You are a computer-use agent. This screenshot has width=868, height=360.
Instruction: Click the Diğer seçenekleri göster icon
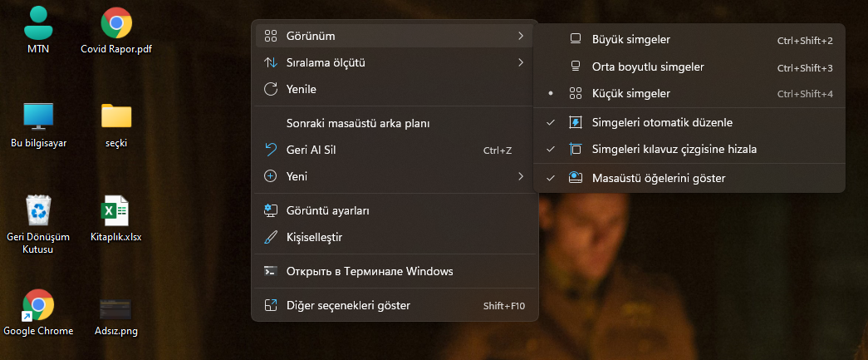(270, 305)
